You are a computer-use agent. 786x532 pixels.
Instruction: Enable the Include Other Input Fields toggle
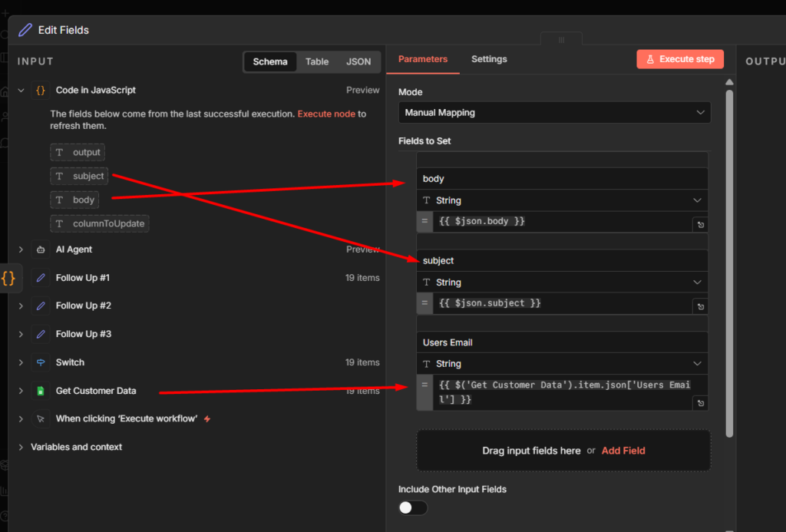pos(413,507)
